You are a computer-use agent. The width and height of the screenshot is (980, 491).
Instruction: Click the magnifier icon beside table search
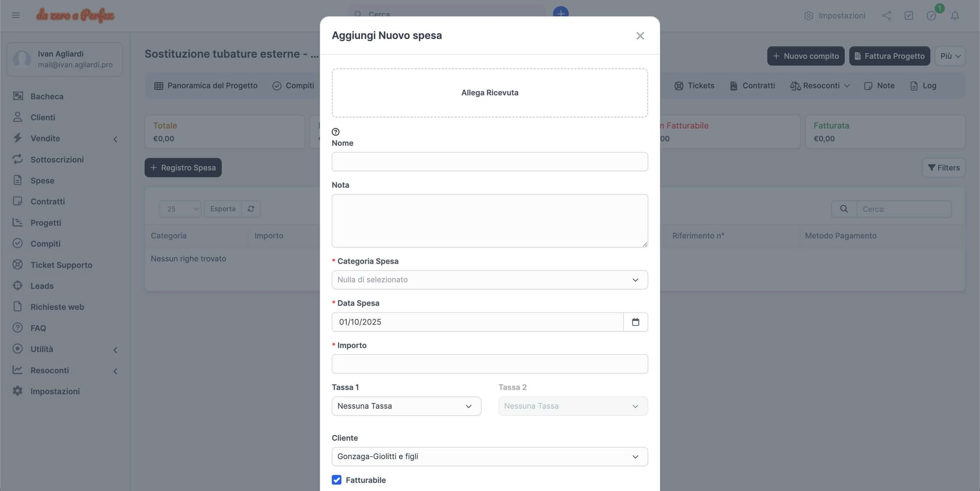coord(844,209)
